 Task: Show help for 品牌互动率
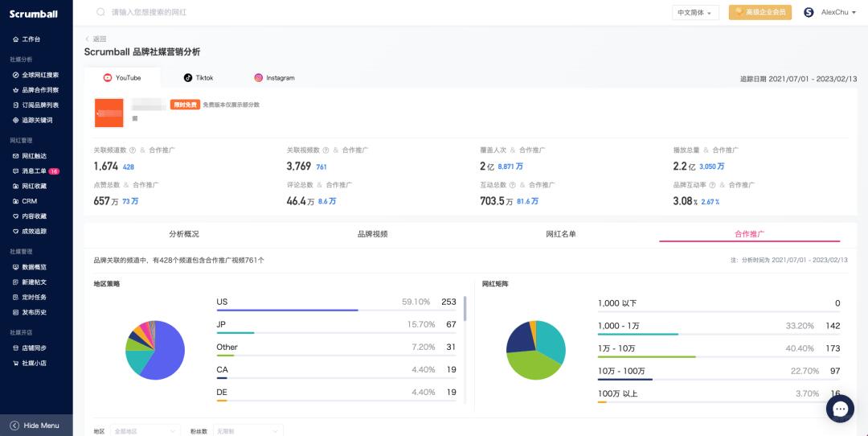(712, 185)
